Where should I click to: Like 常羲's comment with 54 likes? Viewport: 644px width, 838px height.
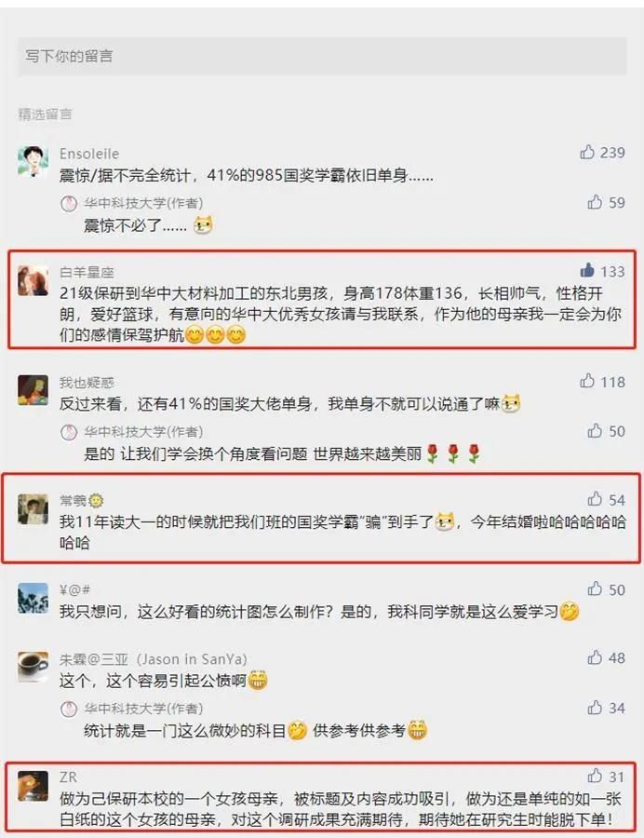point(595,499)
